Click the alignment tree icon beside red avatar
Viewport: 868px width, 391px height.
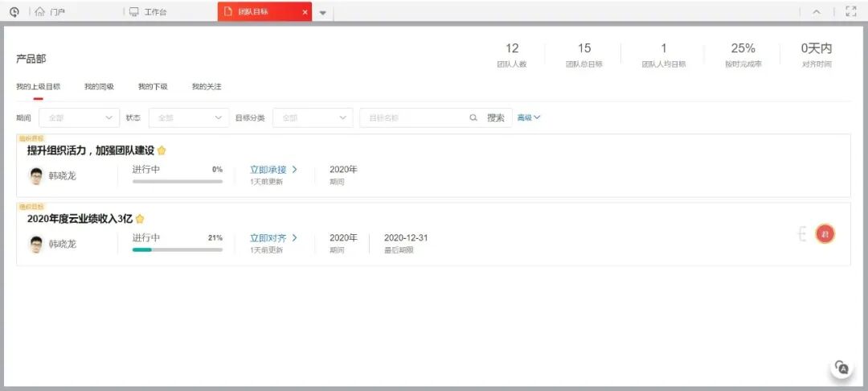coord(801,234)
